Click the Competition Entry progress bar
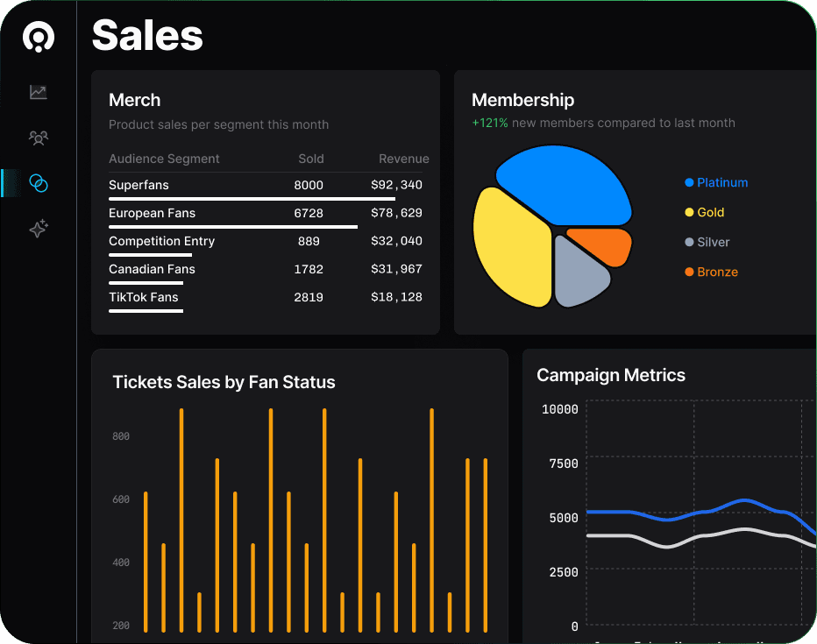 (150, 255)
